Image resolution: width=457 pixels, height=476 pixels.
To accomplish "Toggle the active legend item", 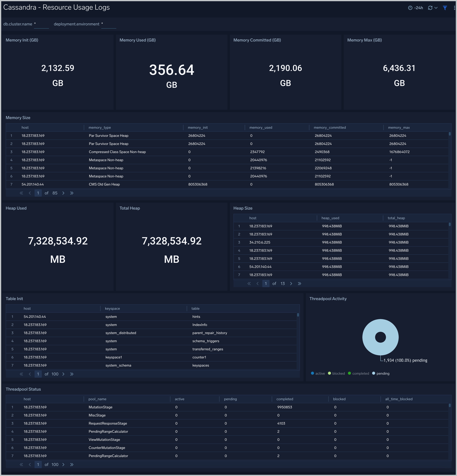I will pos(318,373).
